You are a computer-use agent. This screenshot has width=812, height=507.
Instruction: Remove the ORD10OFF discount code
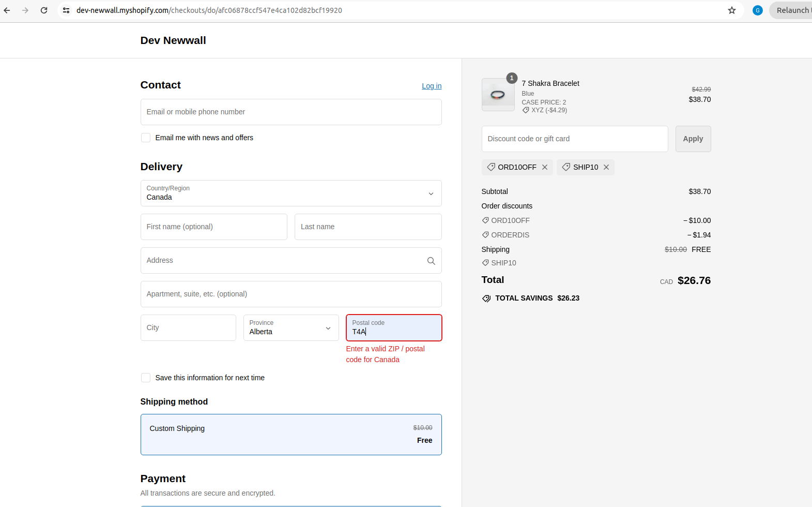(x=544, y=167)
